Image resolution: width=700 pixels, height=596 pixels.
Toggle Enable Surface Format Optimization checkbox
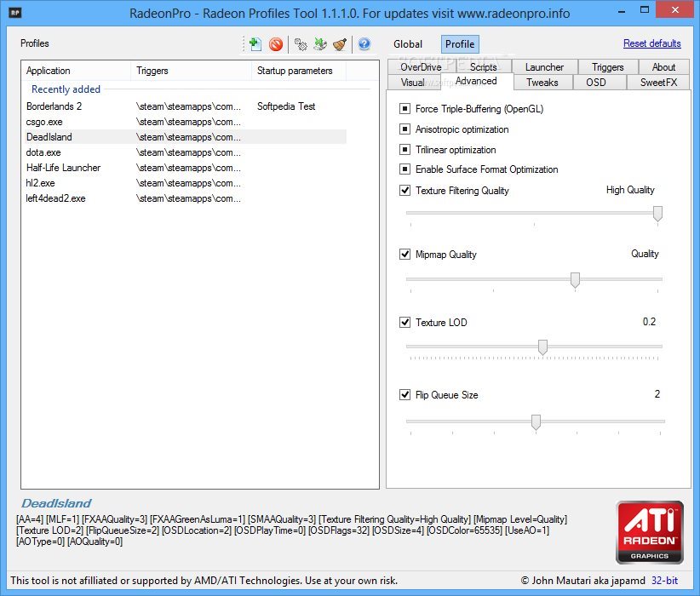point(405,169)
